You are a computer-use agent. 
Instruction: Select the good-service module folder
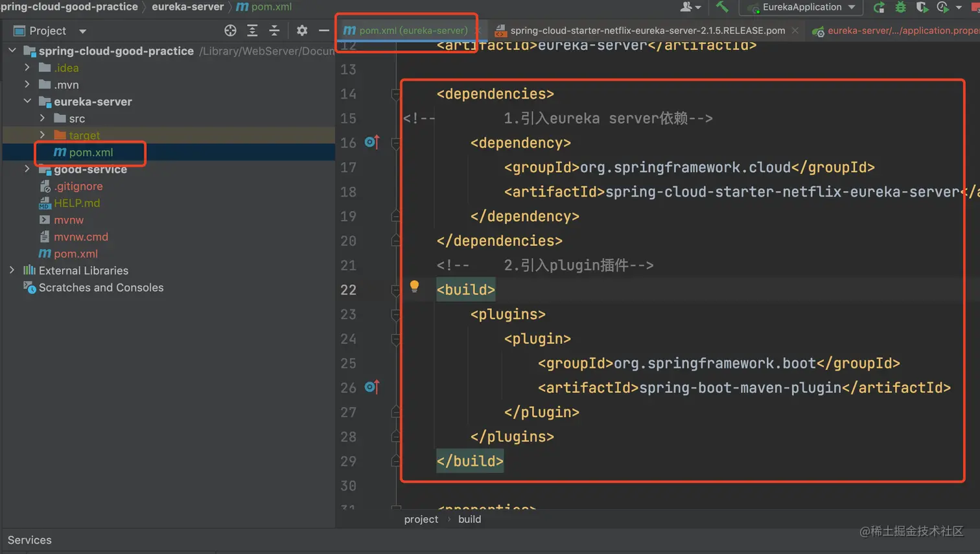coord(90,169)
